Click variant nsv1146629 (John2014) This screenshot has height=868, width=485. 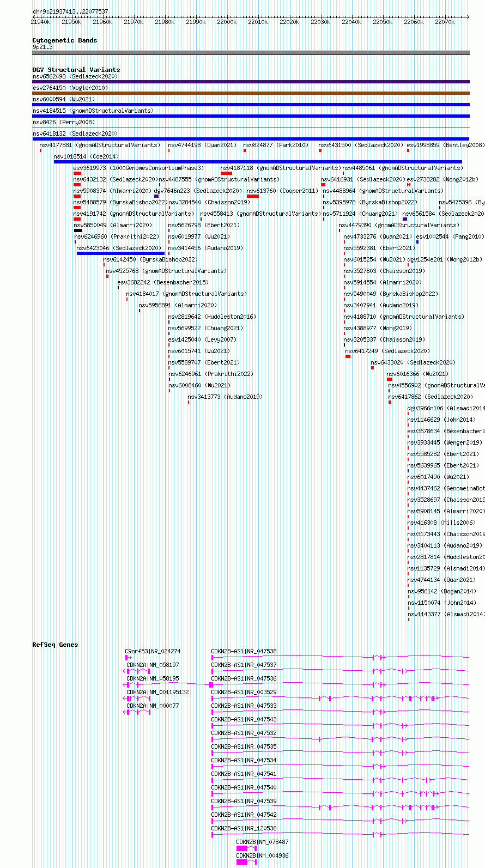click(441, 420)
